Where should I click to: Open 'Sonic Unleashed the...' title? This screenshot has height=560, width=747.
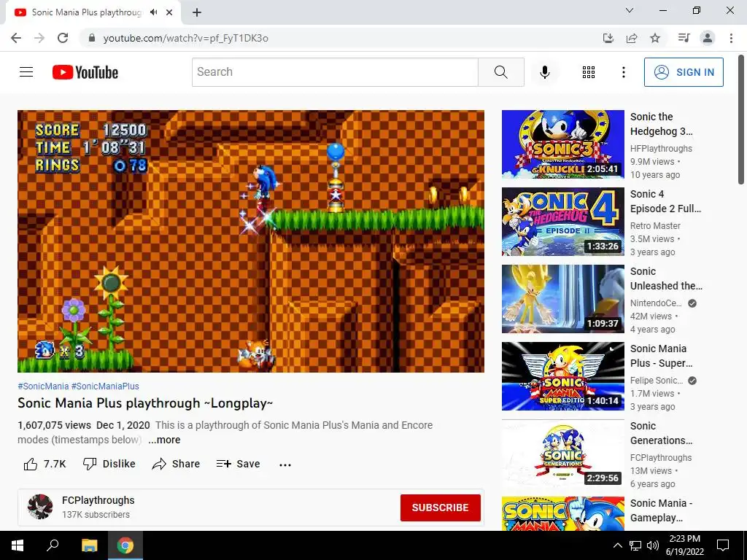pyautogui.click(x=666, y=278)
